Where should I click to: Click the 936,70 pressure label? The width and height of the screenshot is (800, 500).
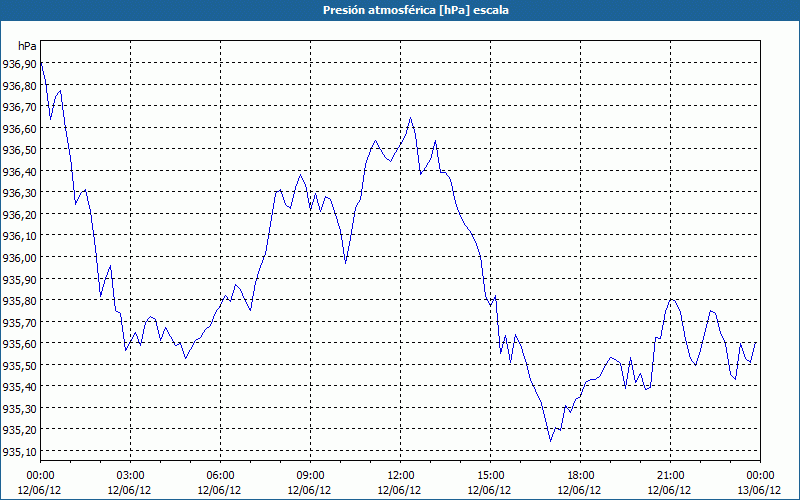[19, 107]
